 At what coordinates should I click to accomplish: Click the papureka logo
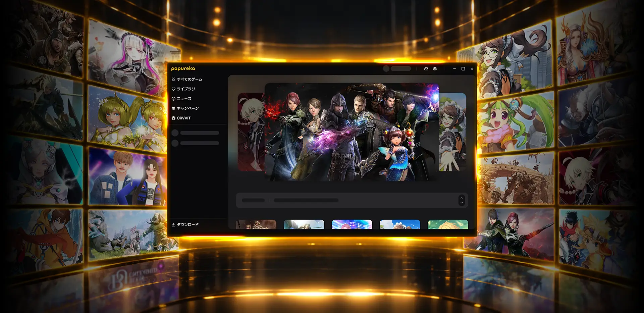coord(183,68)
